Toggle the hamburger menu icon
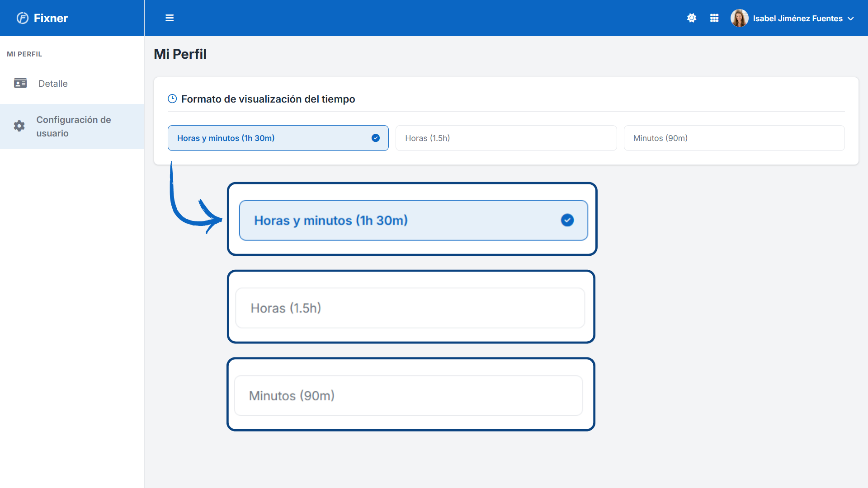 tap(170, 18)
